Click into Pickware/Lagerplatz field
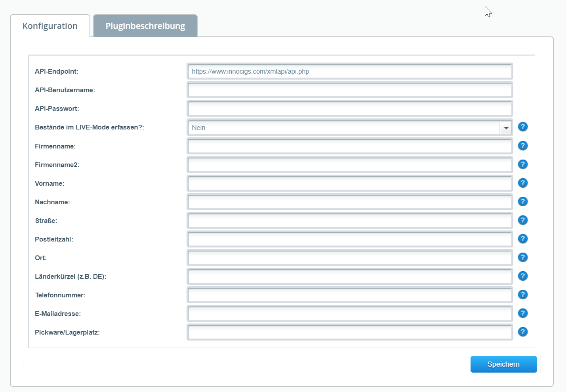Image resolution: width=566 pixels, height=392 pixels. (350, 332)
